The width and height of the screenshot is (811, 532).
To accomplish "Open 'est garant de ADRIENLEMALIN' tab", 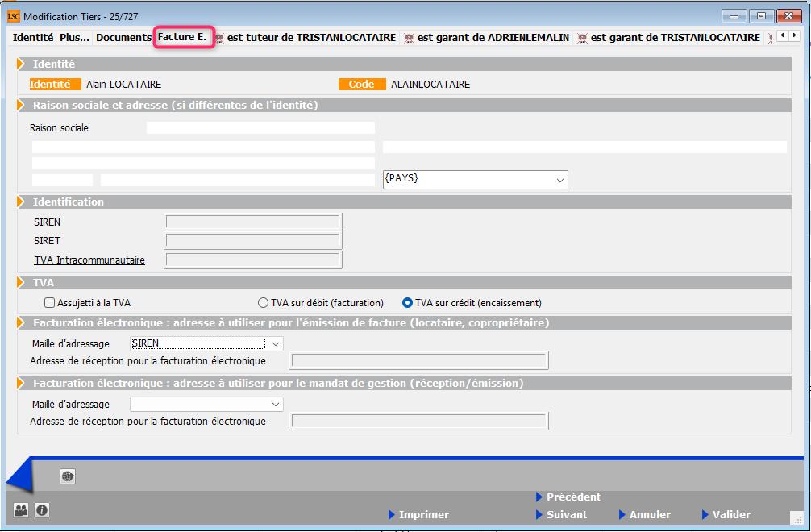I will point(487,38).
